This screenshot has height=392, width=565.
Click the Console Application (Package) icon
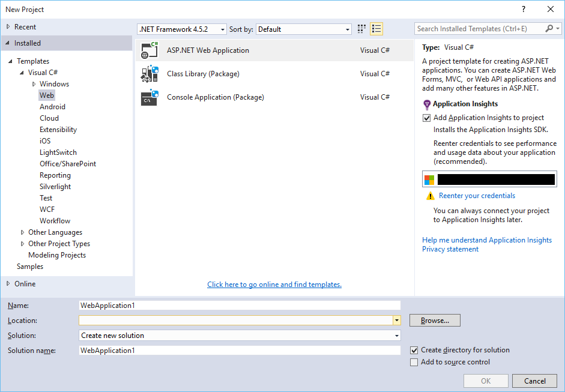(x=150, y=97)
